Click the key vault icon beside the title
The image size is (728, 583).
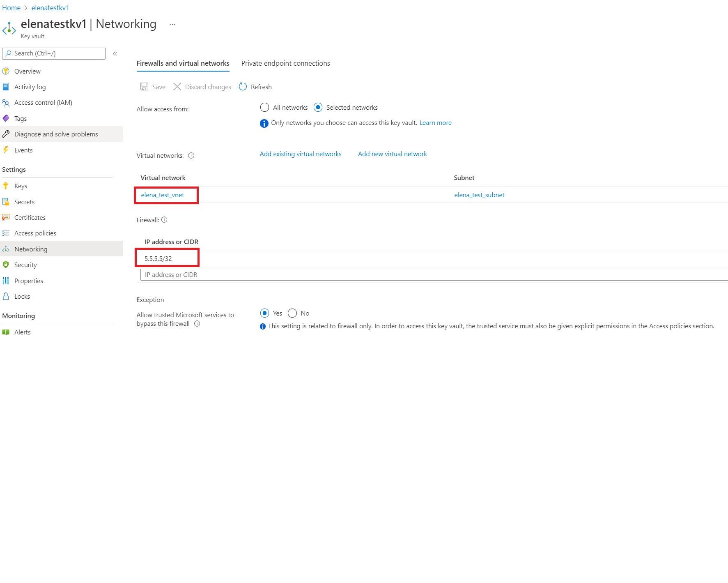(9, 29)
